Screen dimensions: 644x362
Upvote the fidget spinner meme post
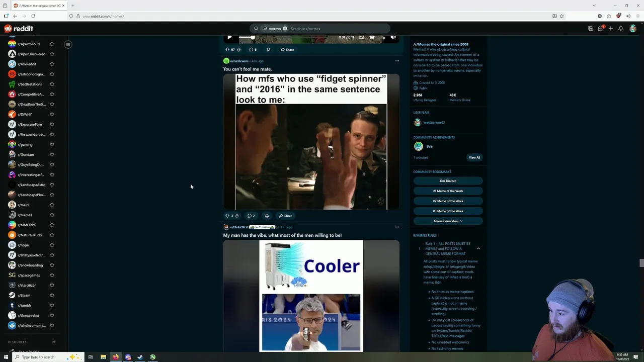point(227,216)
